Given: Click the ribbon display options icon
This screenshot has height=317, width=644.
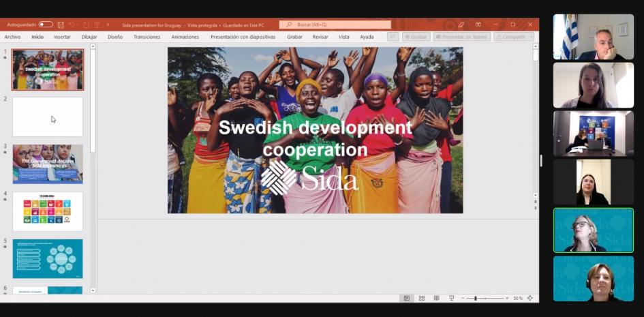Looking at the screenshot, I should [478, 25].
